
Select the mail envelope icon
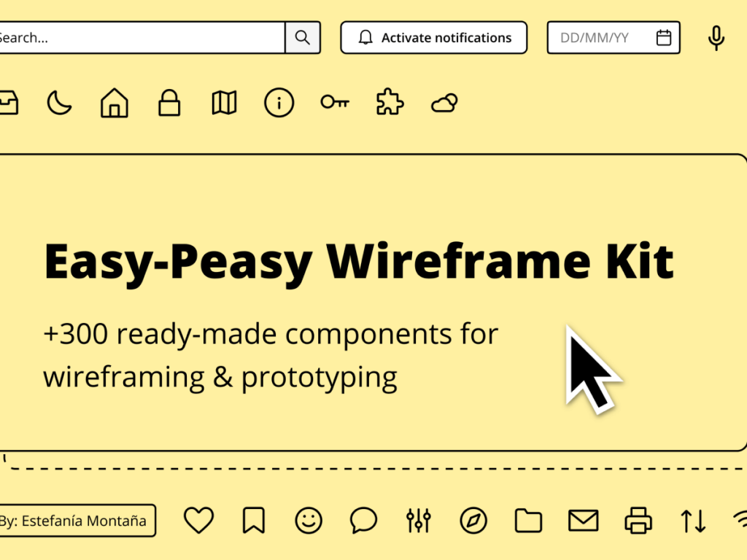pyautogui.click(x=583, y=521)
